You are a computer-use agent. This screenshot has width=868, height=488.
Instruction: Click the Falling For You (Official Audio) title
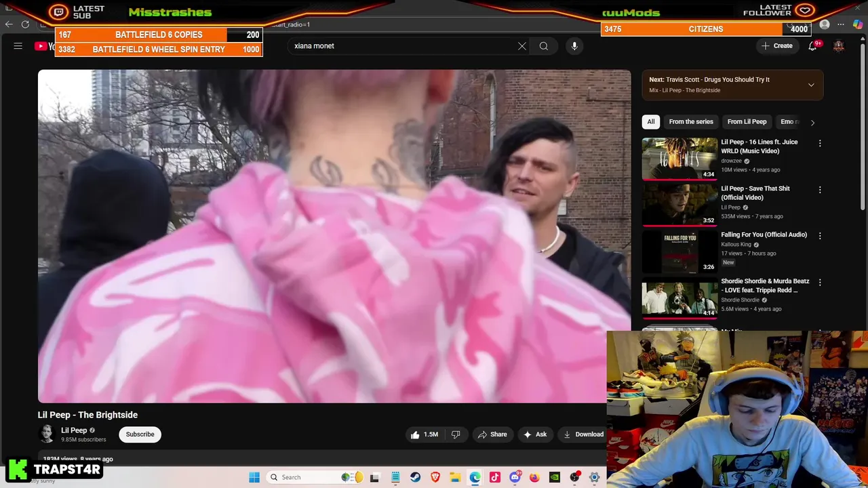pyautogui.click(x=764, y=235)
